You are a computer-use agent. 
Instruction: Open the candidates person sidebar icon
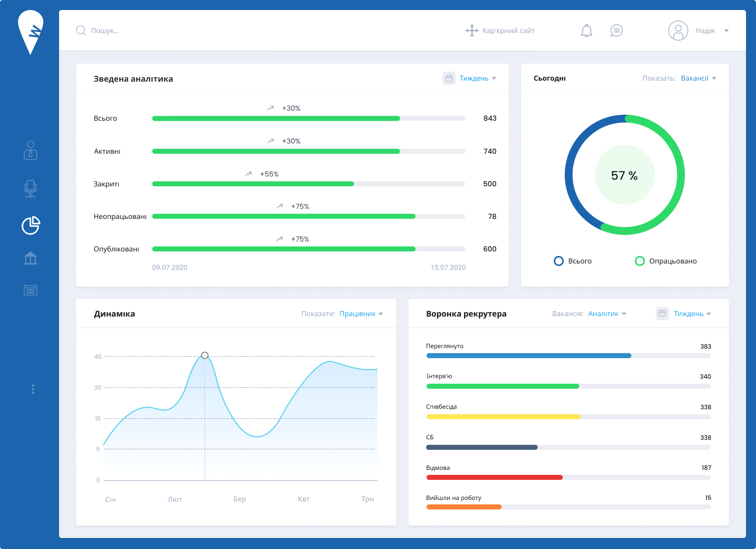coord(31,151)
